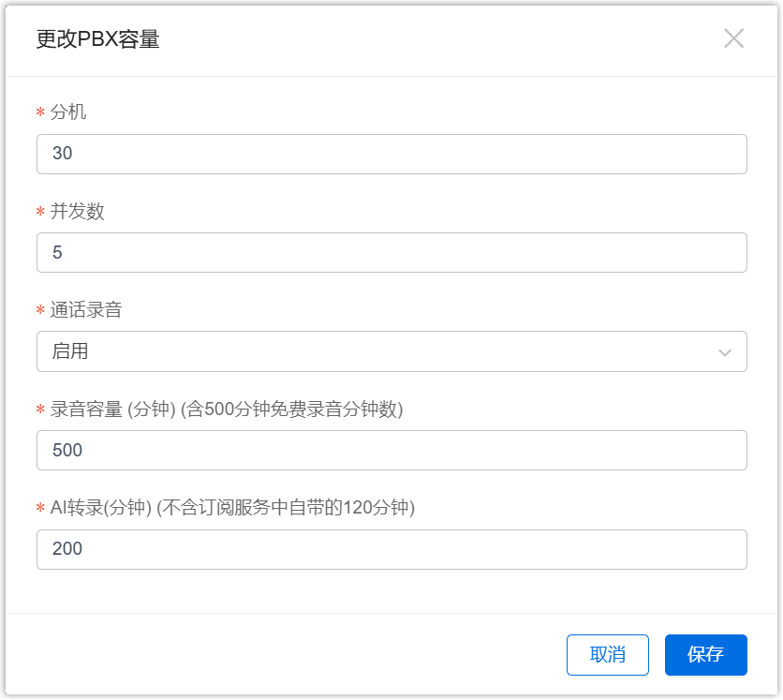Click the red asterisk beside 通话录音

[x=40, y=311]
